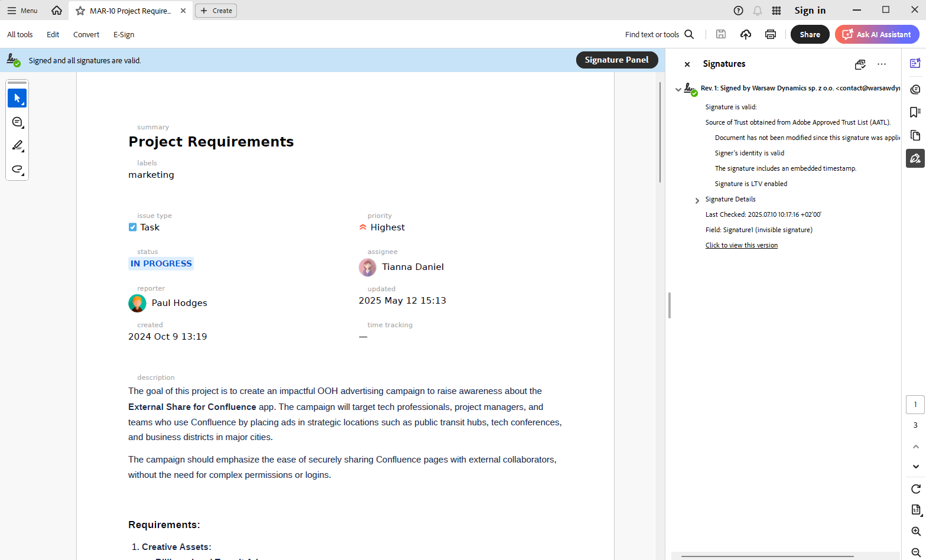Viewport: 926px width, 560px height.
Task: Open the Comments rail icon
Action: click(x=915, y=89)
